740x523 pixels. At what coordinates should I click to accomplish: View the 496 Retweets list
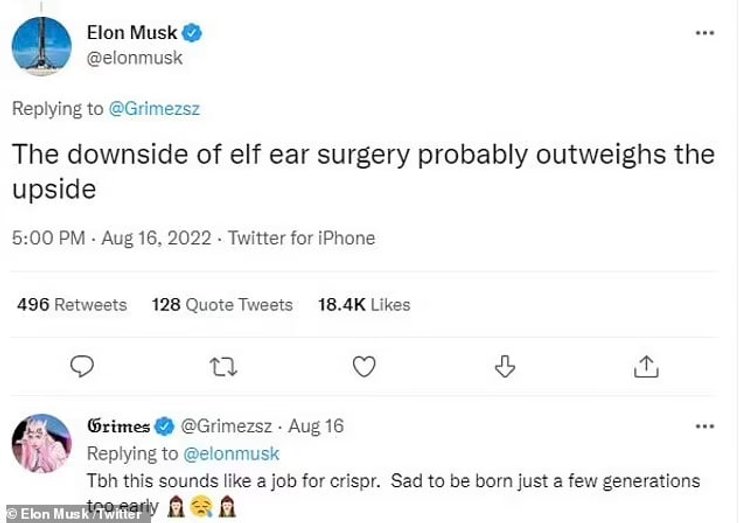(72, 304)
